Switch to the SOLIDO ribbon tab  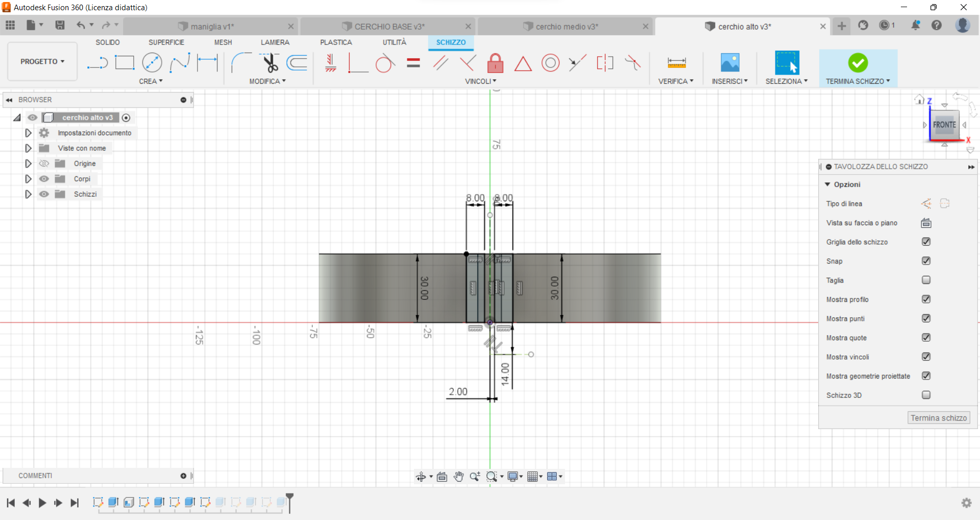click(107, 42)
